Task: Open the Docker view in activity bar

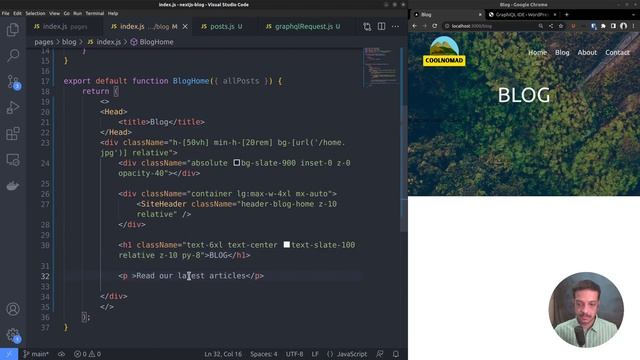Action: click(13, 186)
